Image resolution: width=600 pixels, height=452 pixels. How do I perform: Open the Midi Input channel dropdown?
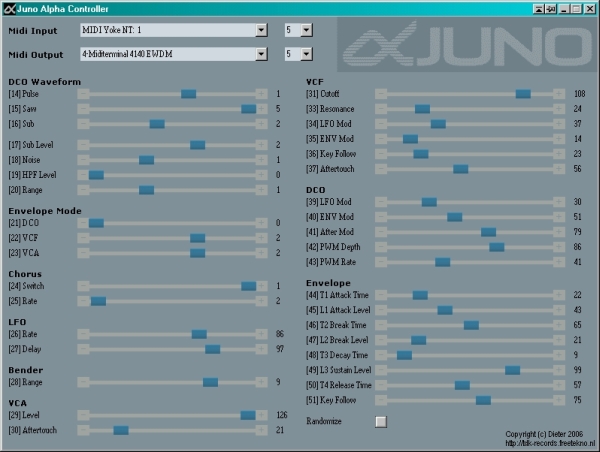(x=307, y=30)
